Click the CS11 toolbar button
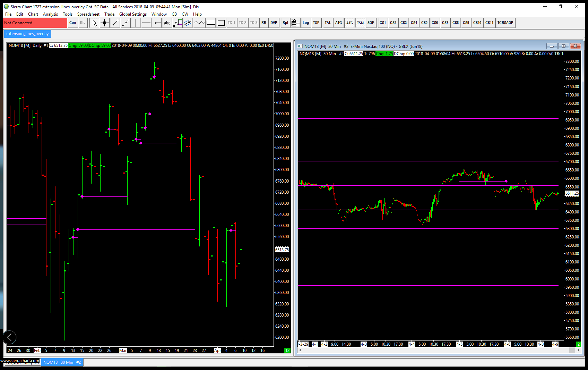Screen dimensions: 588x370 click(489, 23)
